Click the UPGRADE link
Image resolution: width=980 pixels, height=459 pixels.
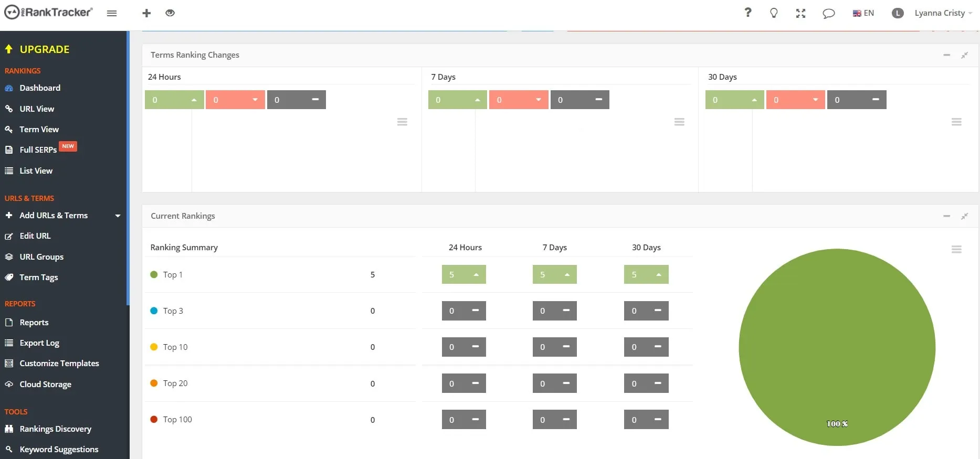44,49
